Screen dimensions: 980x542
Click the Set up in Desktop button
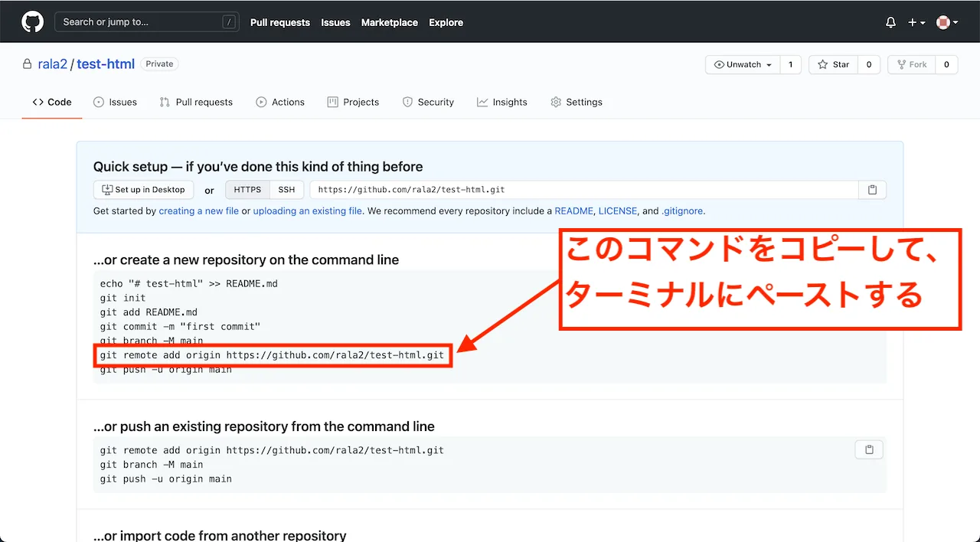pyautogui.click(x=143, y=189)
